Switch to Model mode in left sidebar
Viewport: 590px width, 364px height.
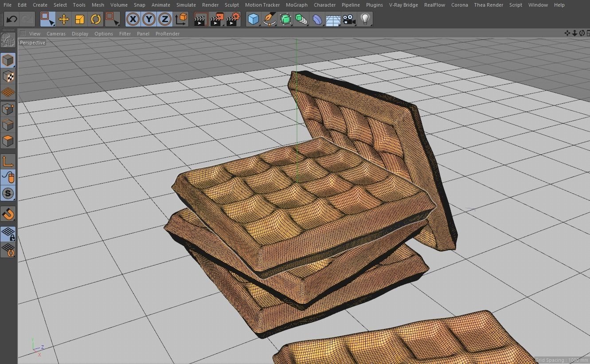point(8,60)
